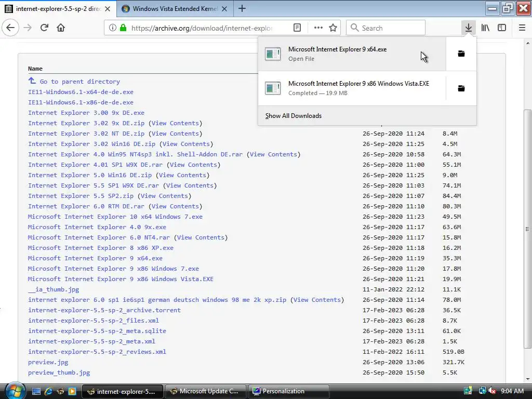The width and height of the screenshot is (532, 399).
Task: Open internet explorer 6.0 sp1 ie6sp1 german zip
Action: click(157, 300)
